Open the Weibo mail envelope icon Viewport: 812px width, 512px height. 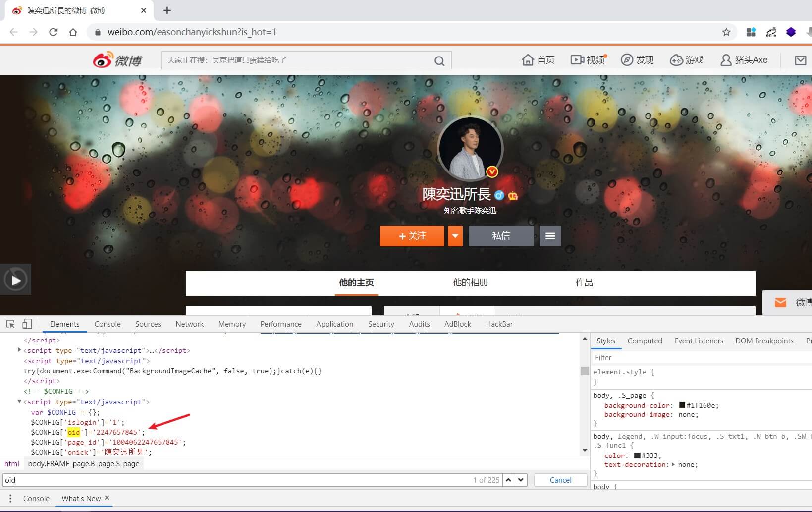tap(801, 60)
